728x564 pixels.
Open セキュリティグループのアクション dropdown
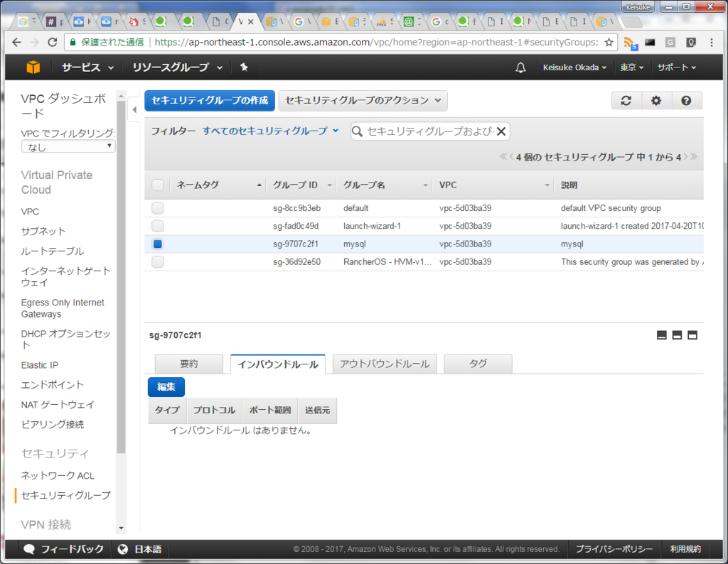pos(363,101)
